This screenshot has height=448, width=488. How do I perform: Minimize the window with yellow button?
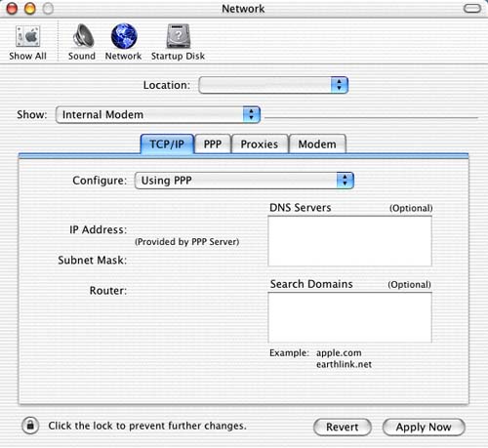[30, 9]
